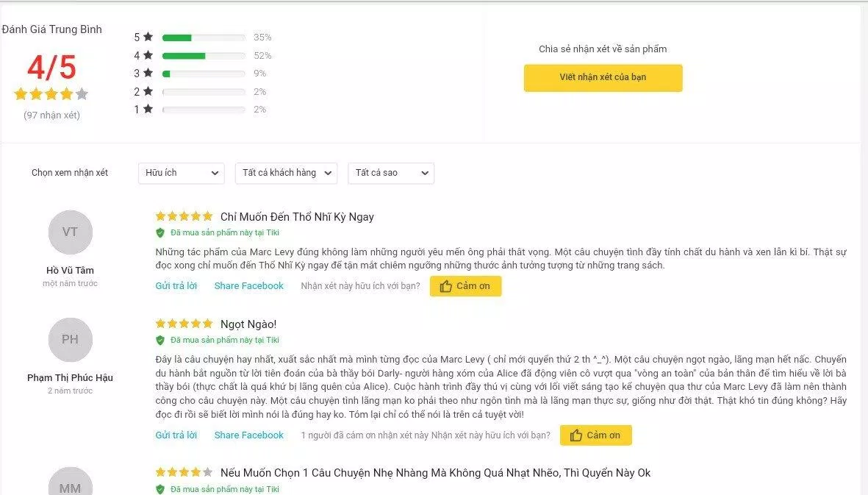
Task: Expand the 'Tất cả khách hàng' dropdown
Action: pos(287,173)
